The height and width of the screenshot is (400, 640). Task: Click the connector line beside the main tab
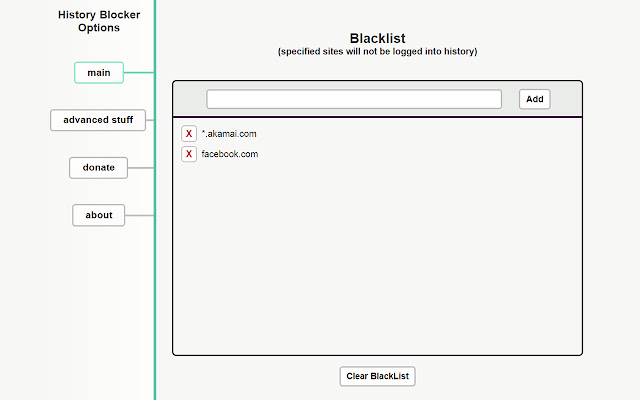(138, 72)
